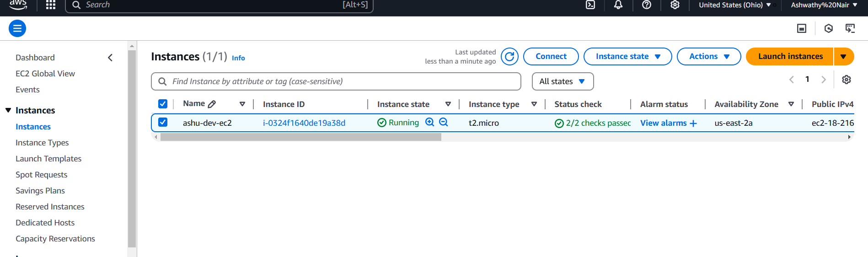
Task: Open Dedicated Hosts page
Action: pyautogui.click(x=45, y=223)
